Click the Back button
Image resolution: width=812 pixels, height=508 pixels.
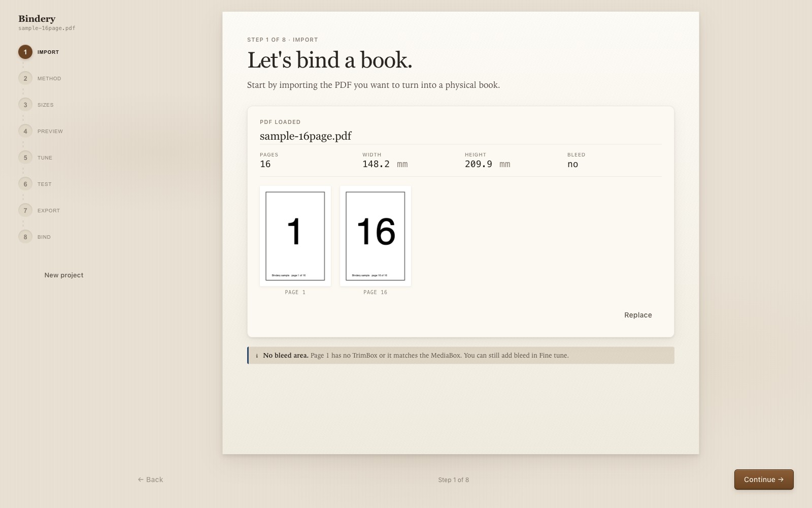click(150, 480)
